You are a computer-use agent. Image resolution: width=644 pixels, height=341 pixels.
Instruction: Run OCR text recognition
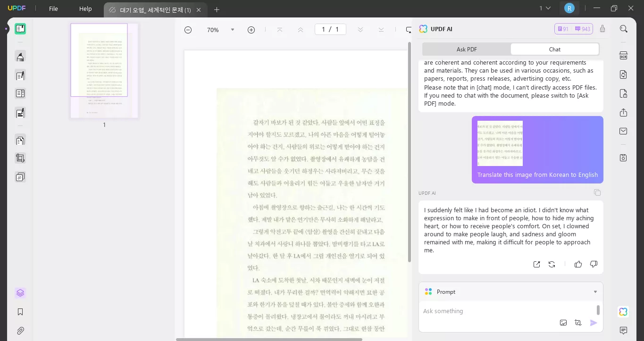623,55
